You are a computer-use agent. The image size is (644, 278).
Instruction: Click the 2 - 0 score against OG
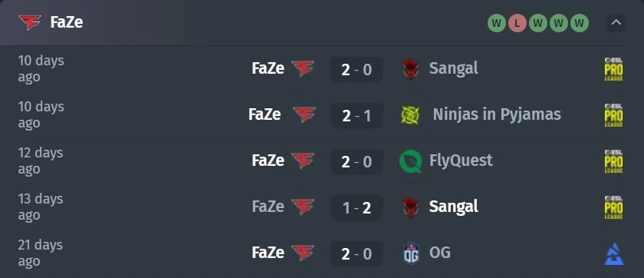(357, 253)
